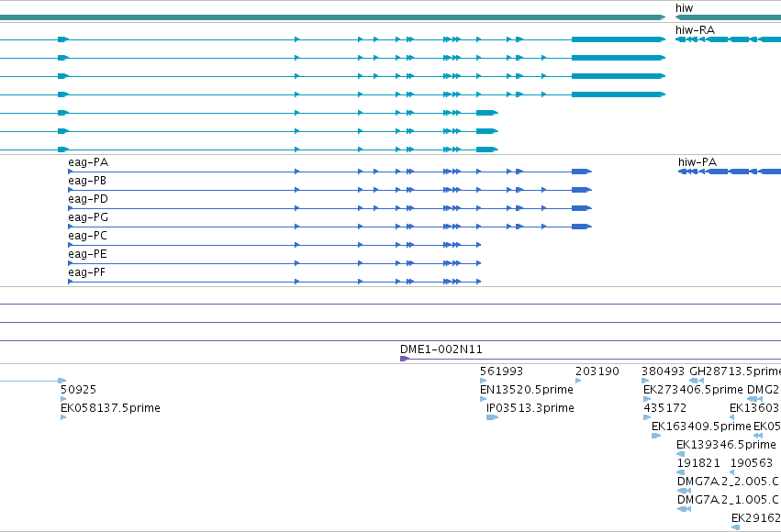This screenshot has height=532, width=781.
Task: Click the 191821 EST arrow glyph
Action: click(x=679, y=472)
